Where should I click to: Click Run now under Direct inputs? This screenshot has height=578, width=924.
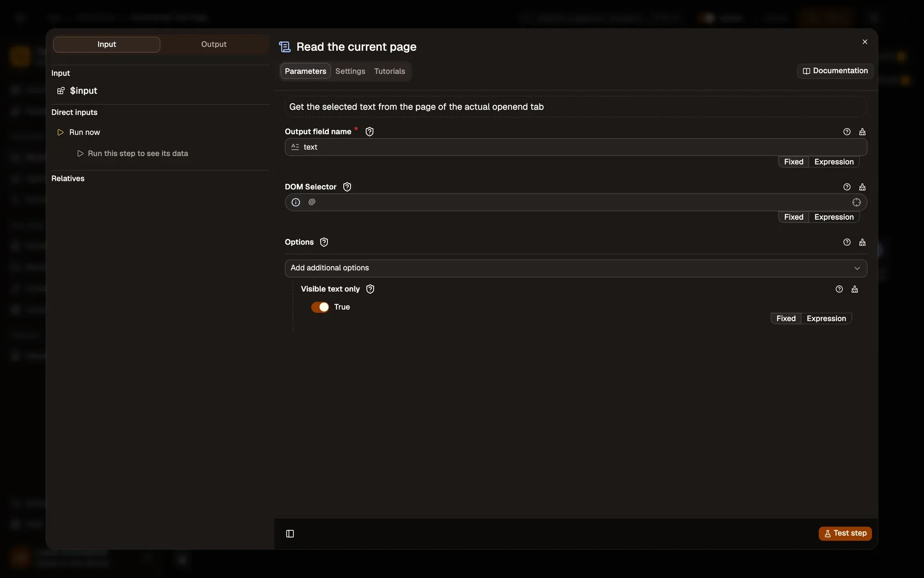coord(85,132)
